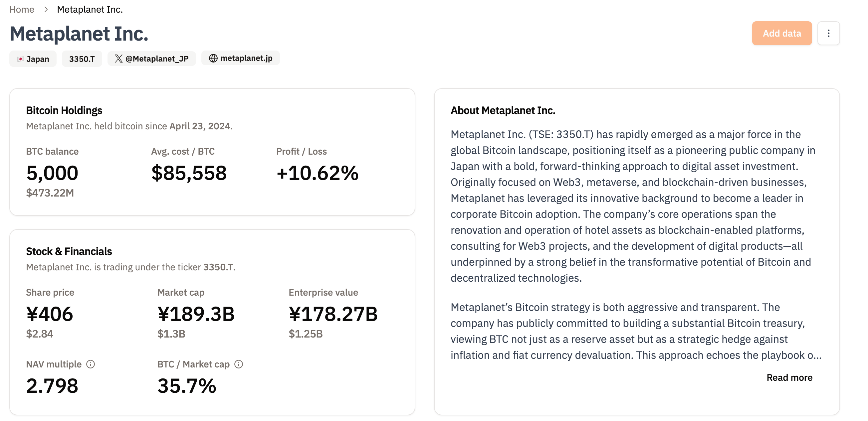This screenshot has height=421, width=868.
Task: Click the Avg. cost $85,558 value
Action: pyautogui.click(x=189, y=173)
